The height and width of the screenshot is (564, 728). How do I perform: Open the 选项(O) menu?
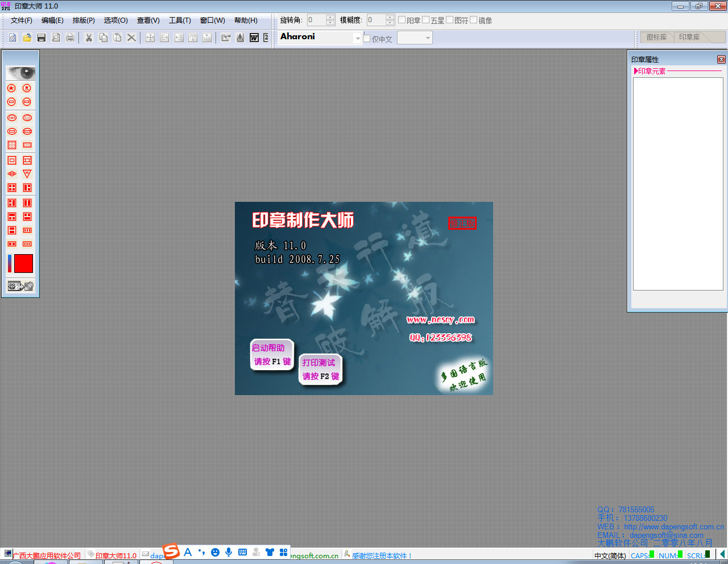tap(115, 20)
